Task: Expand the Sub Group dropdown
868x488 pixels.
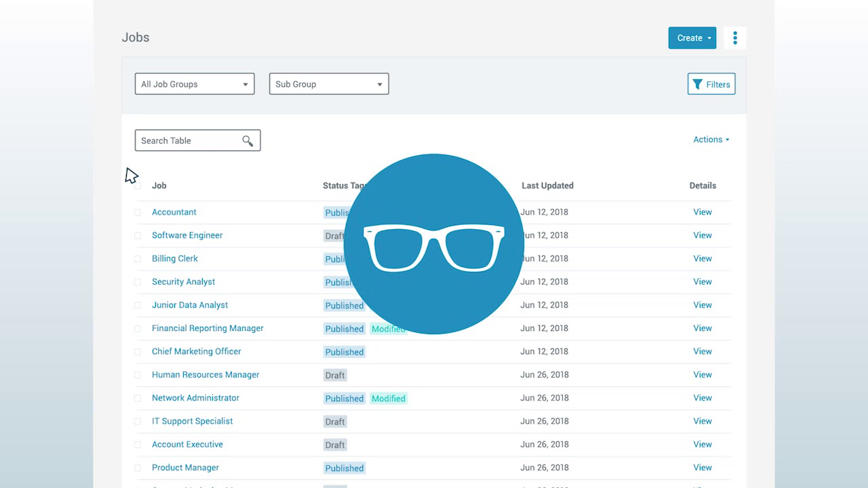Action: [329, 84]
